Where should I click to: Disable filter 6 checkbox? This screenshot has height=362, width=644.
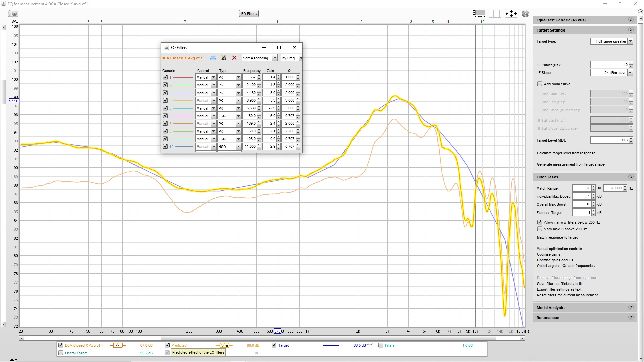point(165,116)
